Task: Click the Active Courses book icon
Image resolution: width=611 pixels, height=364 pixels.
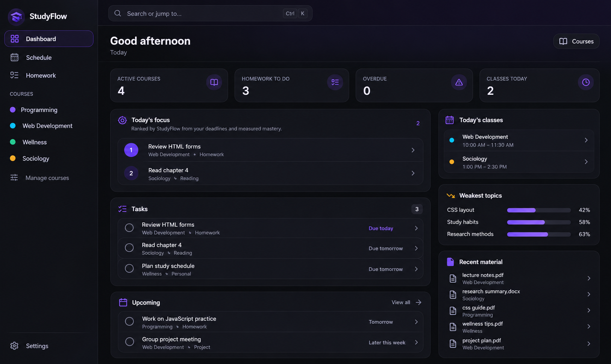Action: click(x=214, y=82)
